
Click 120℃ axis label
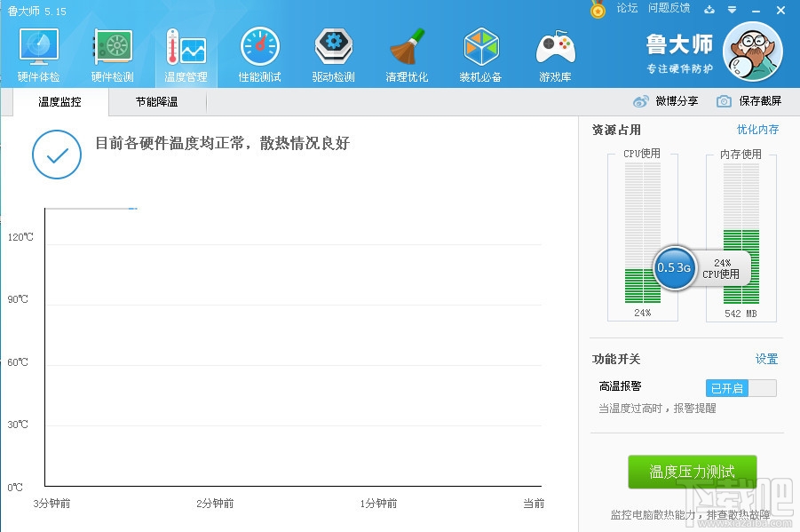(20, 237)
